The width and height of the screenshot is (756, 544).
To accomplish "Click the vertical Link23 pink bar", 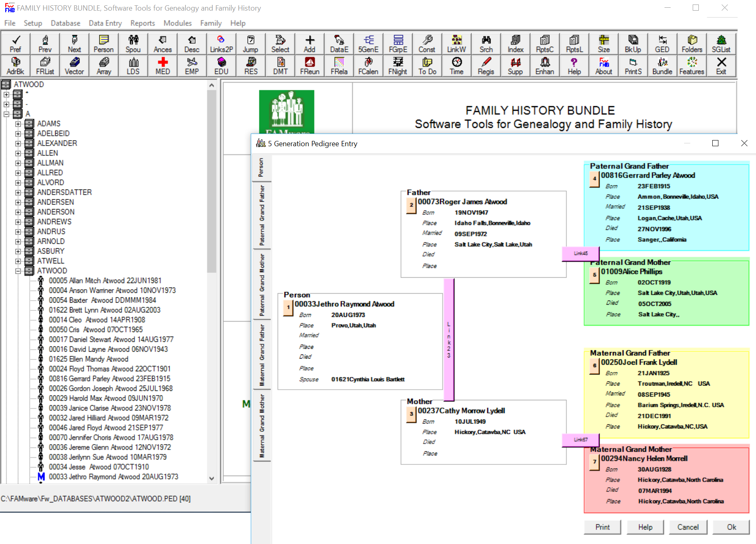I will [x=449, y=339].
